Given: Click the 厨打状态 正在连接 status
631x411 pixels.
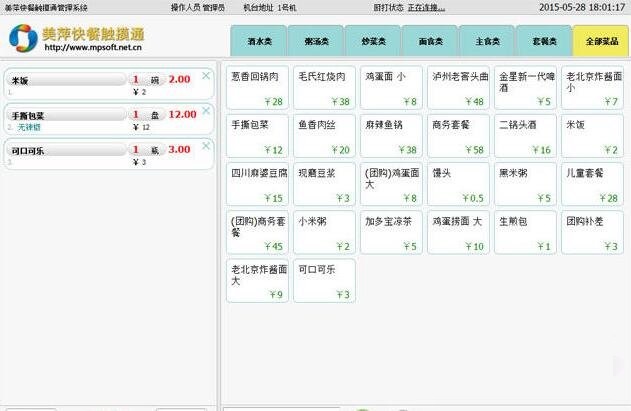Looking at the screenshot, I should pyautogui.click(x=409, y=7).
